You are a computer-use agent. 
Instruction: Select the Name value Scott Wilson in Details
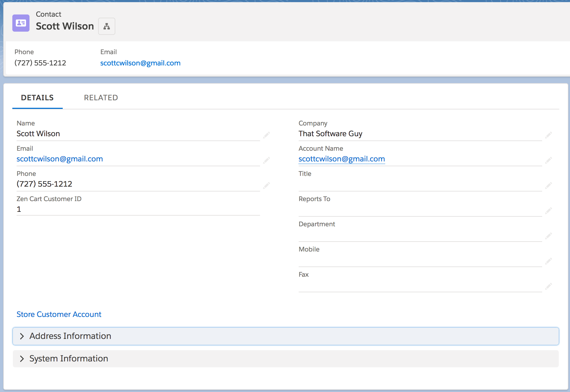(x=38, y=134)
